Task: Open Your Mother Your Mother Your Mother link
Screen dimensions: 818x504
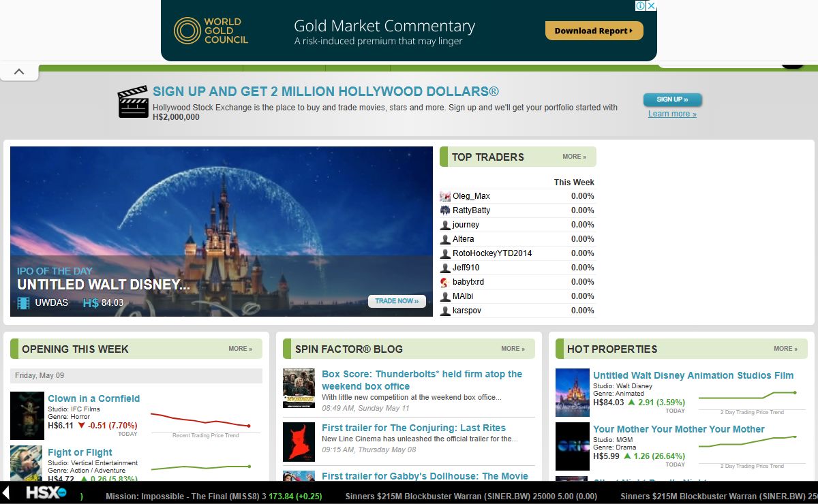Action: (679, 429)
